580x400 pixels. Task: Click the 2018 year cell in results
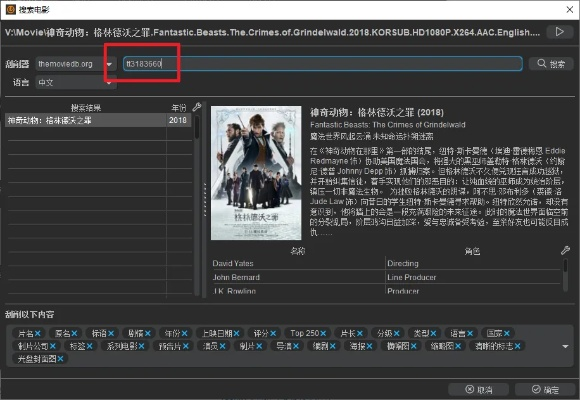point(178,120)
